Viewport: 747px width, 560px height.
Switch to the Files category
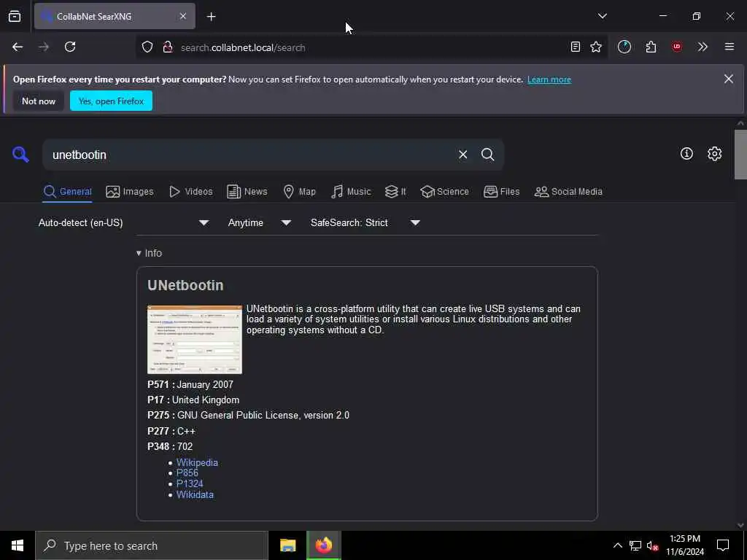tap(501, 192)
